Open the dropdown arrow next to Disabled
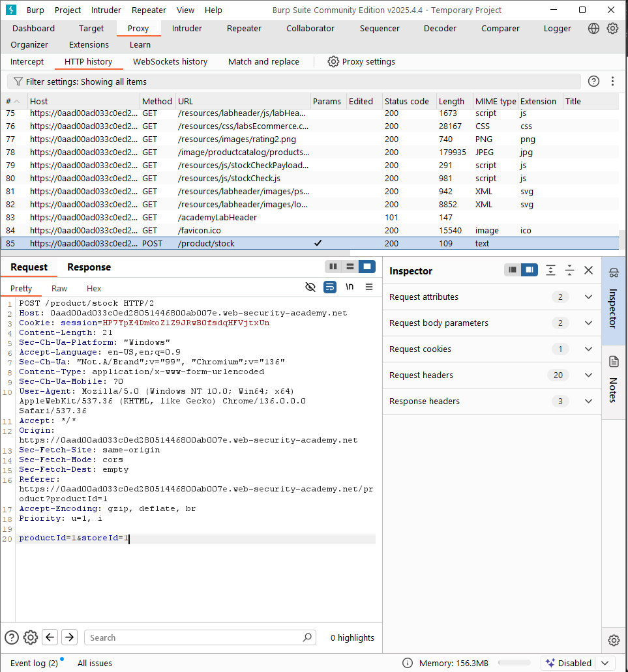Image resolution: width=628 pixels, height=672 pixels. [x=605, y=663]
